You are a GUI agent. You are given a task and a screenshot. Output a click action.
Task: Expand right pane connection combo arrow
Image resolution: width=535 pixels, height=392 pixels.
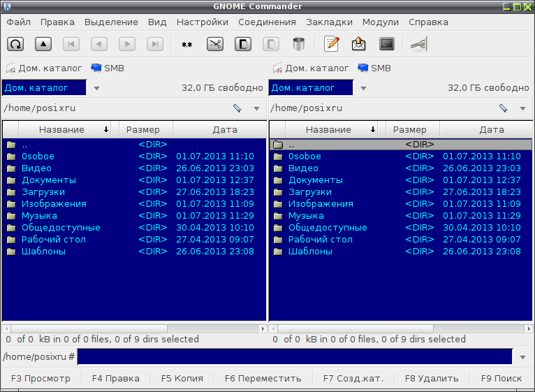363,88
